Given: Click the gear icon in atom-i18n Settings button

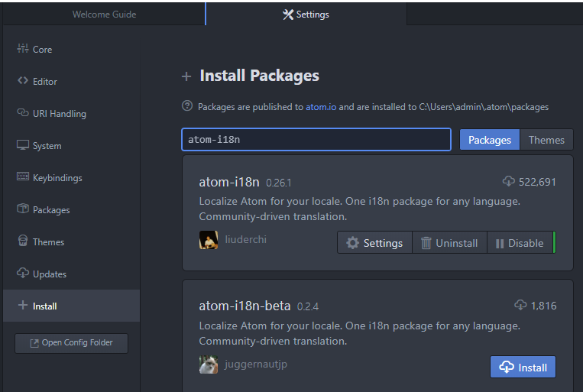Looking at the screenshot, I should point(352,243).
